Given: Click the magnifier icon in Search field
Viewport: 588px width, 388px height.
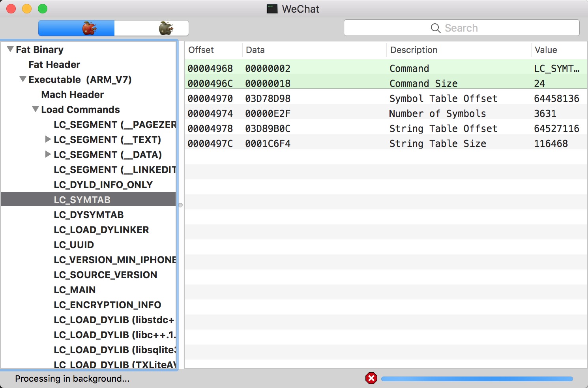Looking at the screenshot, I should coord(436,28).
